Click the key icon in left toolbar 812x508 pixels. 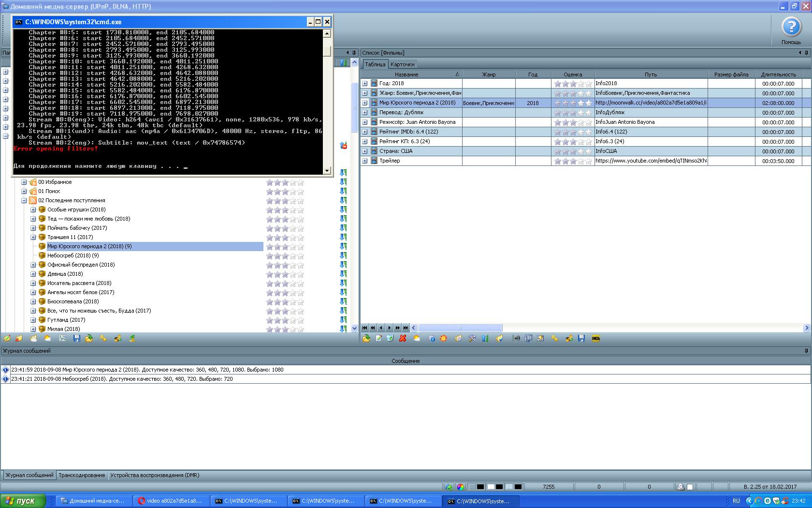(x=103, y=339)
